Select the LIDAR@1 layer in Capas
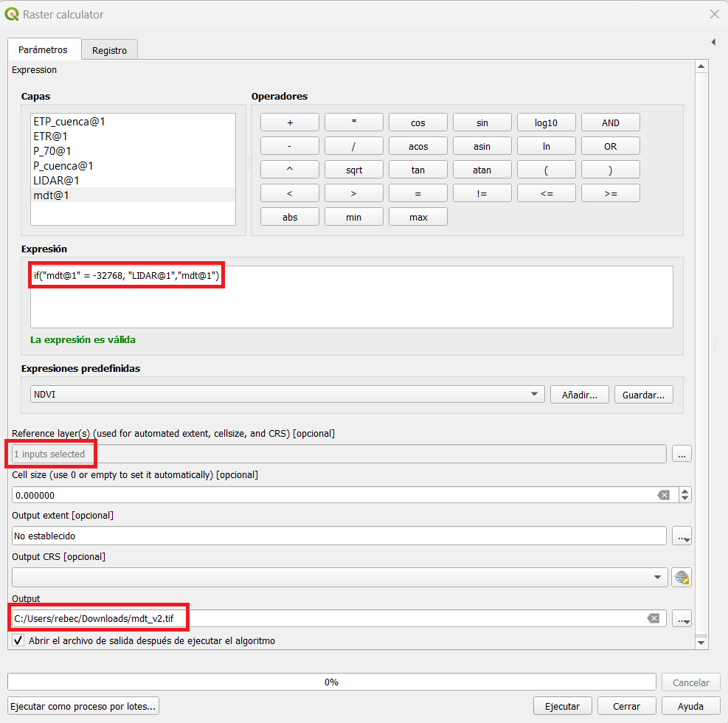The height and width of the screenshot is (723, 728). (56, 180)
